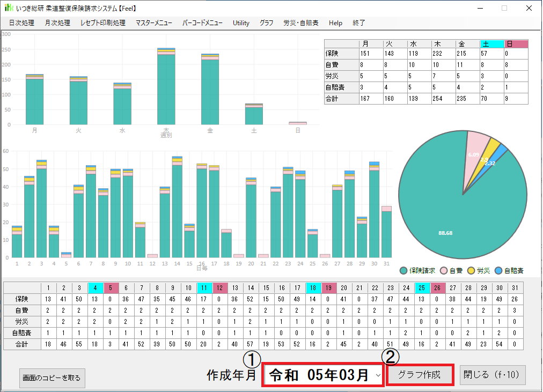Open the マスターメニュー menu
Image resolution: width=543 pixels, height=392 pixels.
coord(154,23)
